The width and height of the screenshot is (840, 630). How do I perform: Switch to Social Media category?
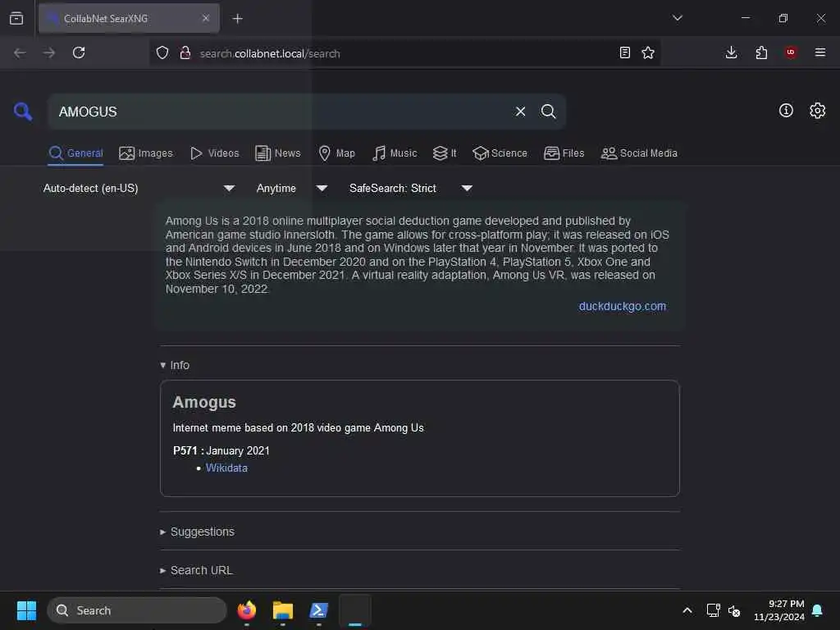[x=639, y=153]
